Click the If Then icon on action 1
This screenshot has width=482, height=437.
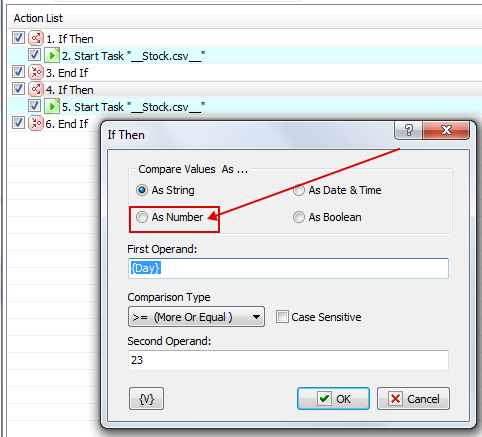pos(35,38)
